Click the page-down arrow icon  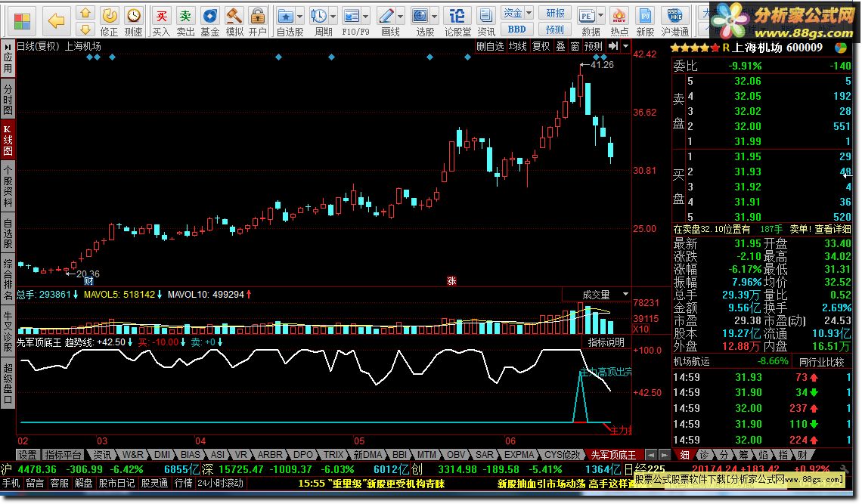[x=85, y=29]
